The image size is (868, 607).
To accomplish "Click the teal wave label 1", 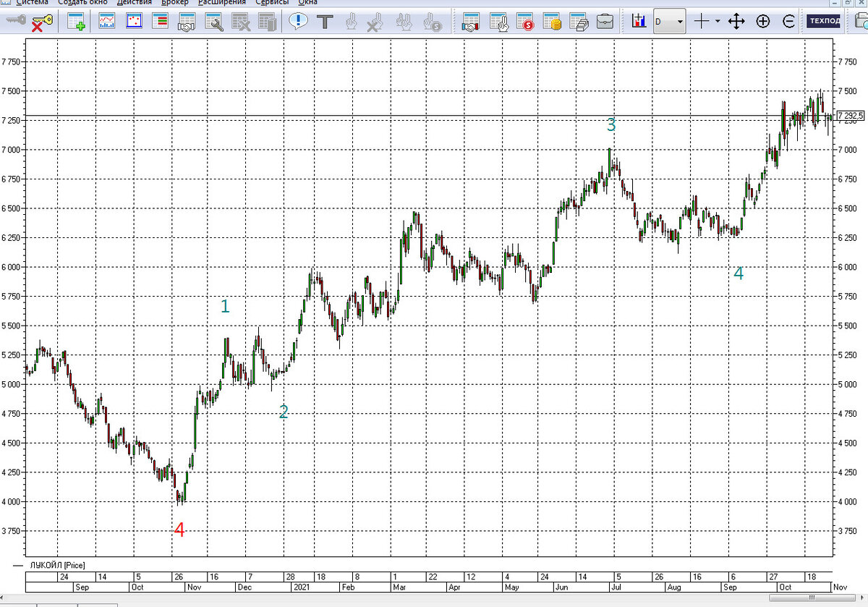I will pyautogui.click(x=225, y=306).
